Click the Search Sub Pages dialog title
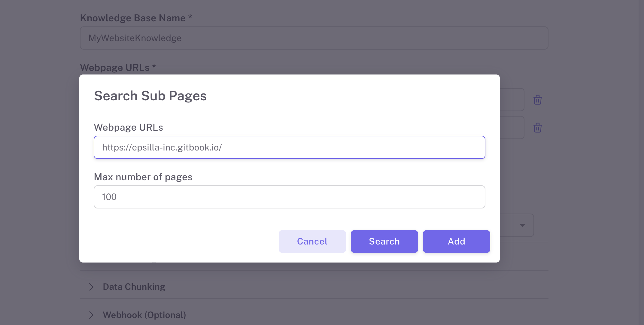This screenshot has height=325, width=644. 150,96
